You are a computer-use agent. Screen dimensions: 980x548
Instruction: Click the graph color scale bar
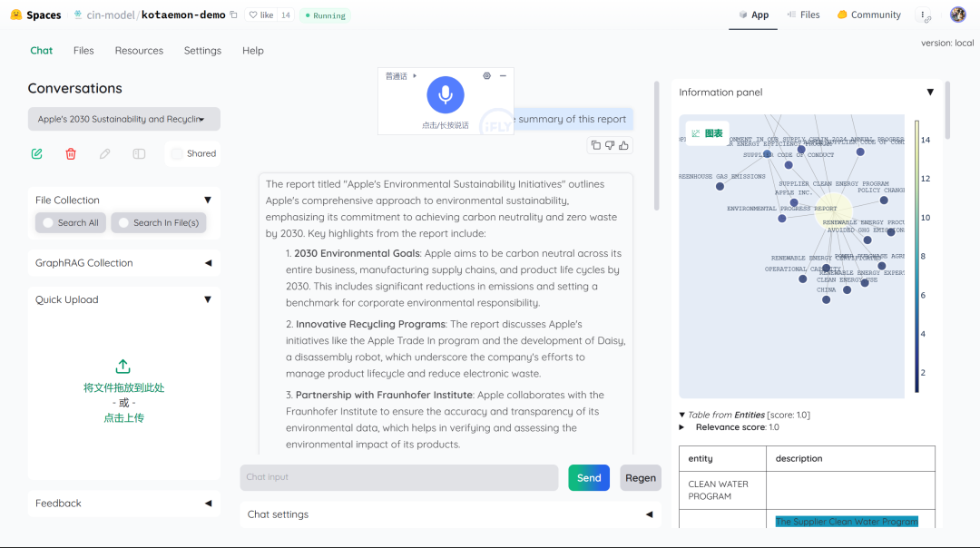[x=916, y=256]
